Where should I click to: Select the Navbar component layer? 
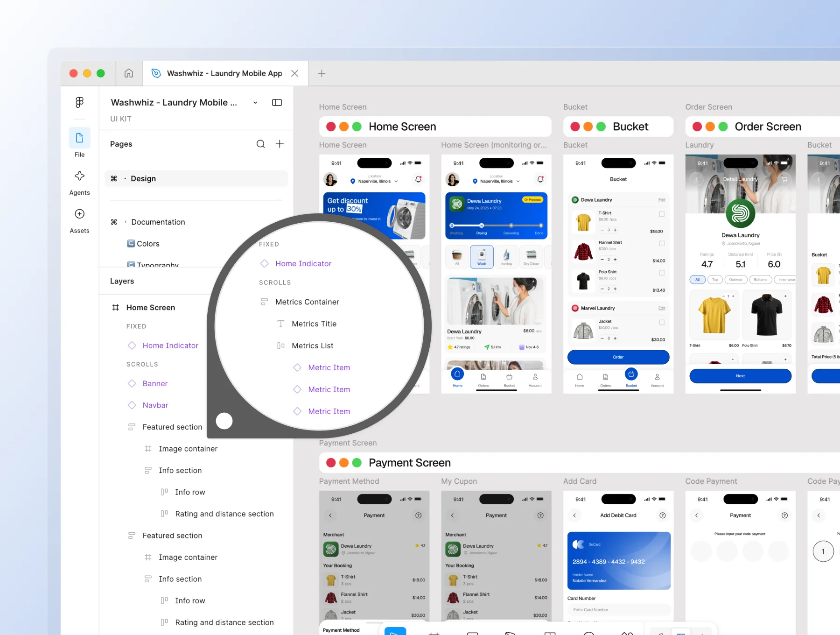click(x=155, y=405)
